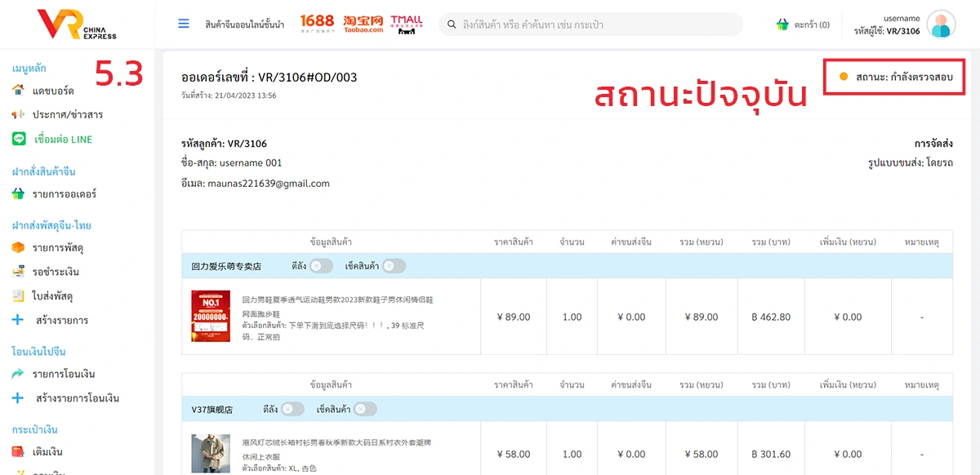Click the search magnifier icon
Image resolution: width=980 pixels, height=475 pixels.
(x=451, y=24)
